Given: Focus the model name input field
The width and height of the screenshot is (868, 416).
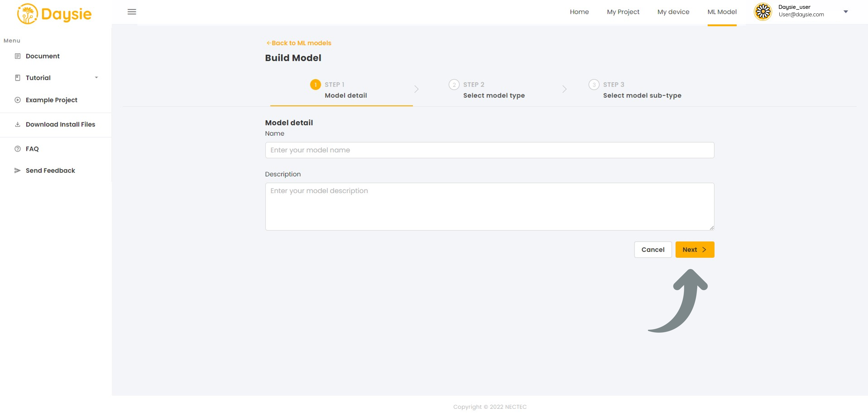Looking at the screenshot, I should coord(489,150).
